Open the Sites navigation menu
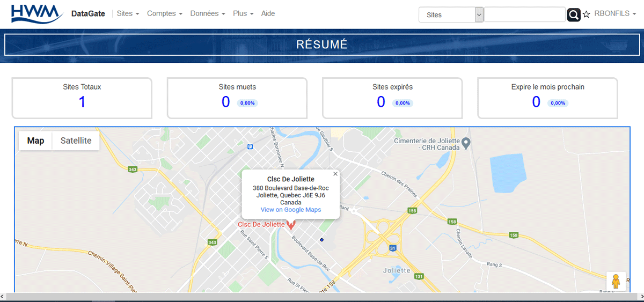Screen dimensions: 644x302 click(128, 13)
